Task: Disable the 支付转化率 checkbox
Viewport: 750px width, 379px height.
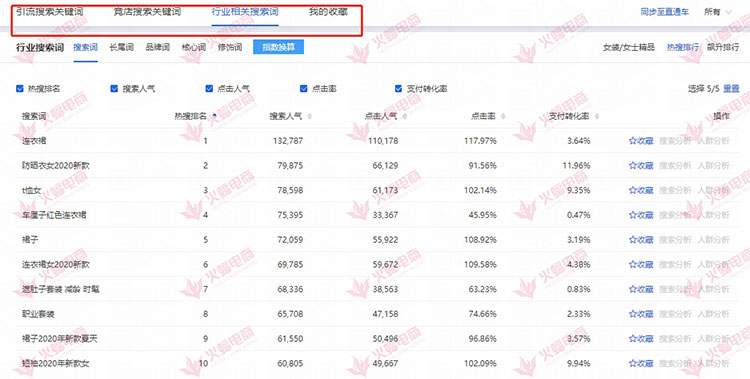Action: tap(398, 89)
